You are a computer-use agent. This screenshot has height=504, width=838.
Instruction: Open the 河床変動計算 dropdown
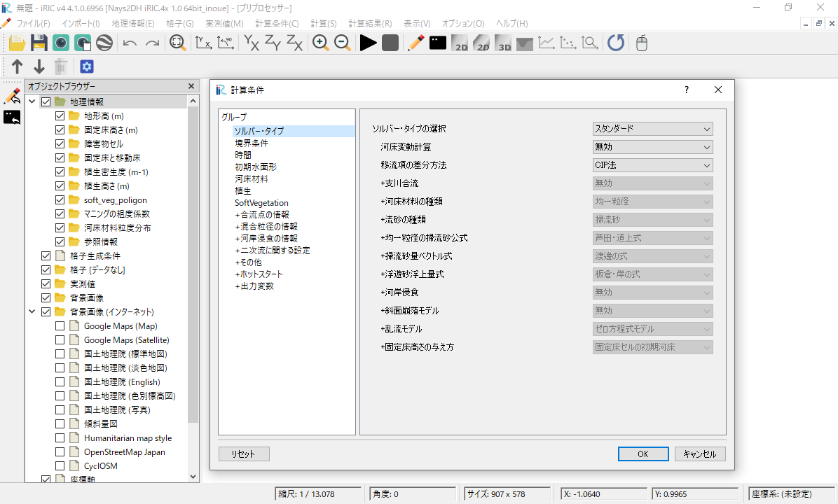(652, 147)
